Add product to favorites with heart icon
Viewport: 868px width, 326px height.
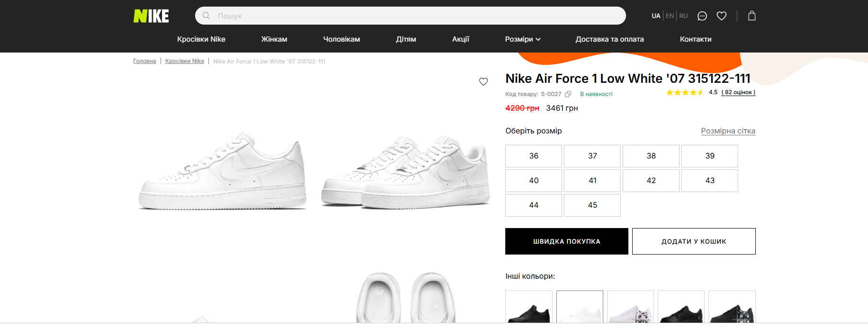(x=483, y=81)
